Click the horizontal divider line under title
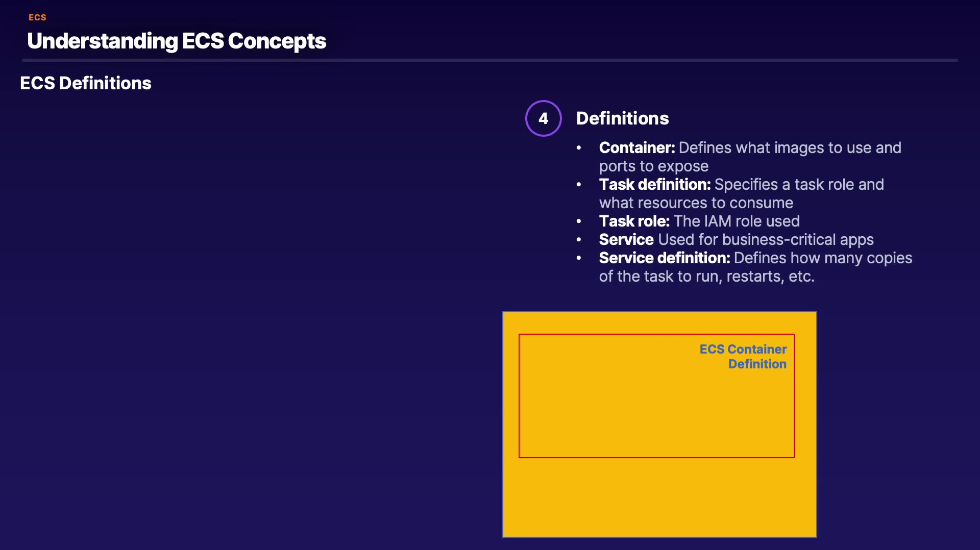 490,60
